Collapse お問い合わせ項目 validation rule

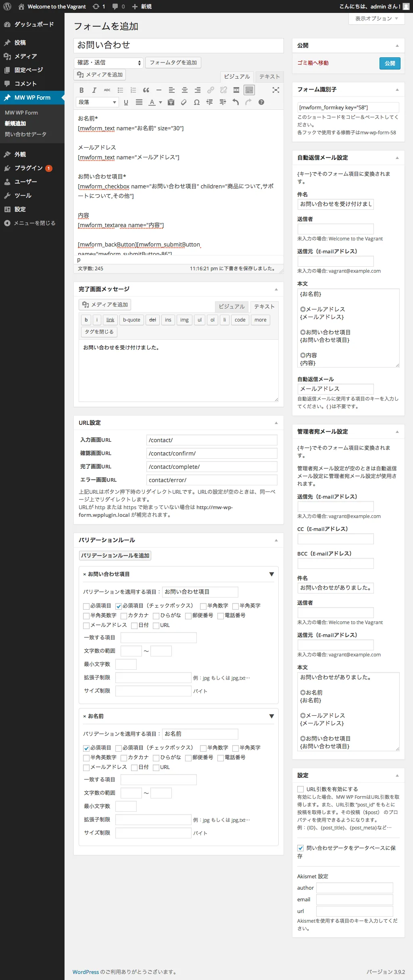coord(271,574)
